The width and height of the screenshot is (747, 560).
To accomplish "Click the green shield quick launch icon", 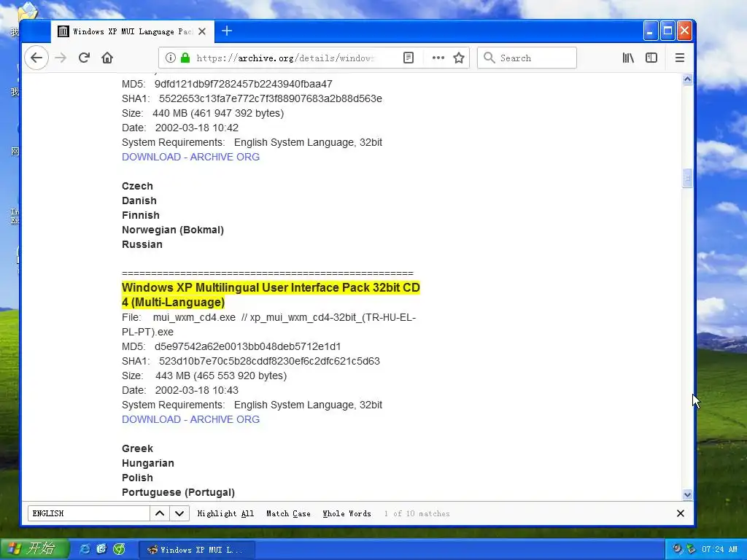I will pos(119,550).
